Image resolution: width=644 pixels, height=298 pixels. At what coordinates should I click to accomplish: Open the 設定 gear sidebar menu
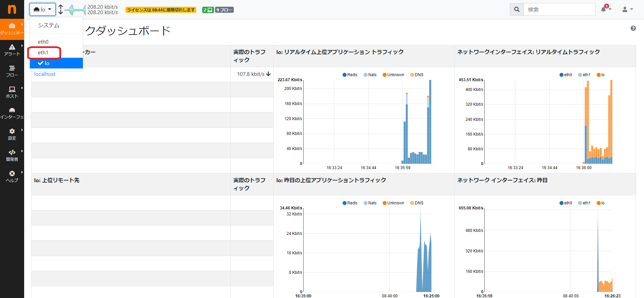point(12,134)
